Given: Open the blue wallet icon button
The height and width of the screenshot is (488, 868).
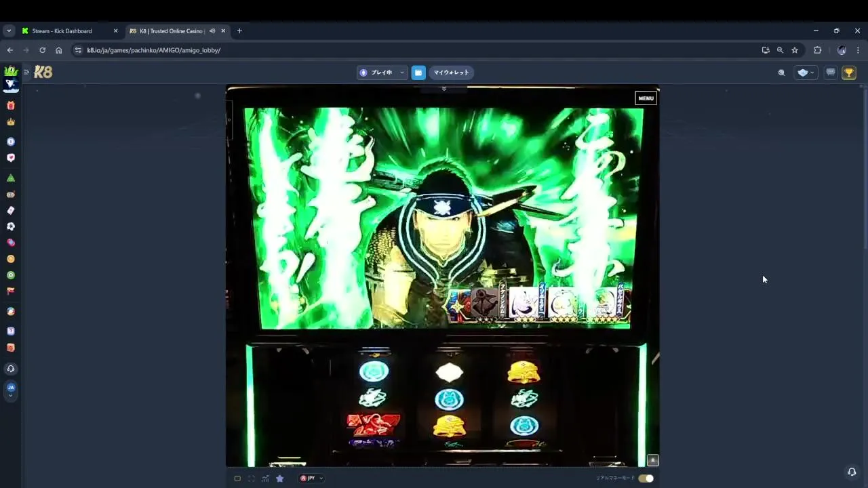Looking at the screenshot, I should pos(418,73).
